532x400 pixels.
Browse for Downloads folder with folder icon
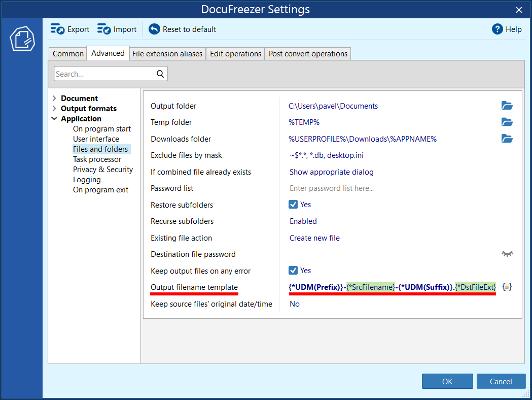[x=507, y=139]
